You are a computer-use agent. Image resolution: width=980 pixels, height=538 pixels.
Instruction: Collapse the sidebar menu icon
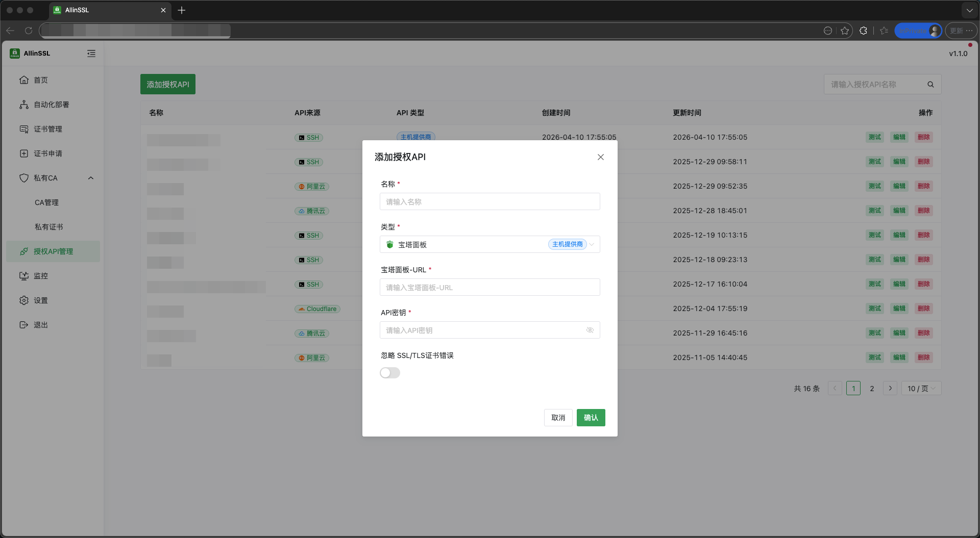tap(91, 54)
